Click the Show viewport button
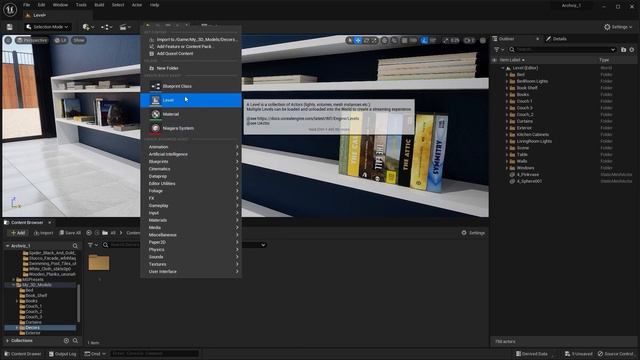The height and width of the screenshot is (360, 640). click(79, 40)
